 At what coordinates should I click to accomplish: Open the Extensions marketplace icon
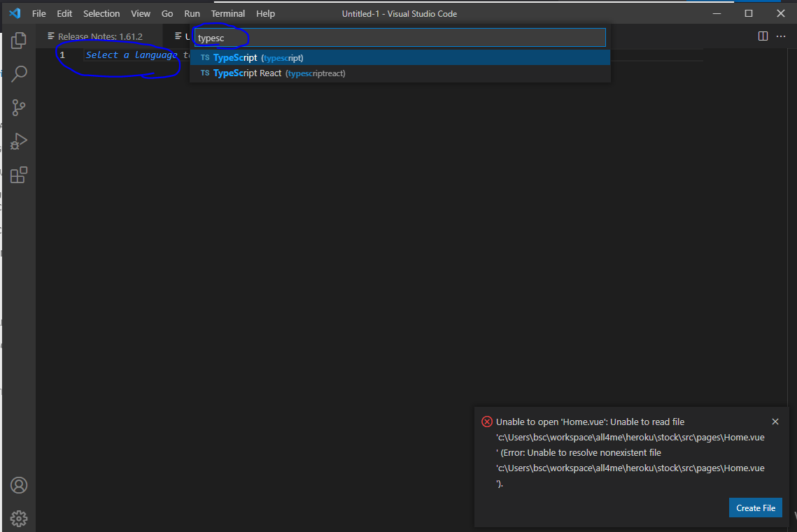19,175
